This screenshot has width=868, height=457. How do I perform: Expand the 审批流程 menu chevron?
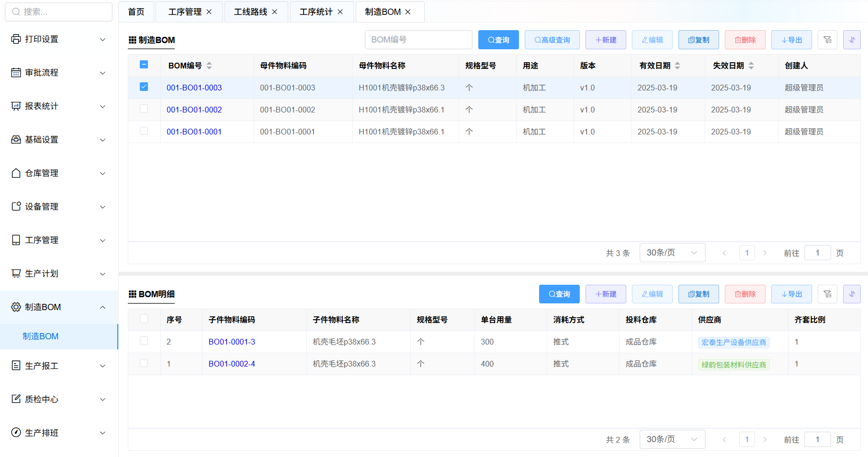[102, 73]
